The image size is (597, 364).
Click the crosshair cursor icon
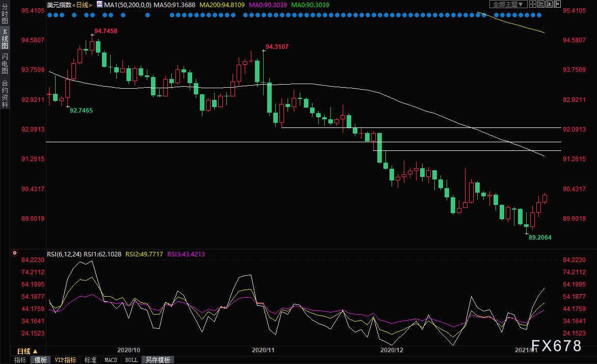[x=533, y=4]
